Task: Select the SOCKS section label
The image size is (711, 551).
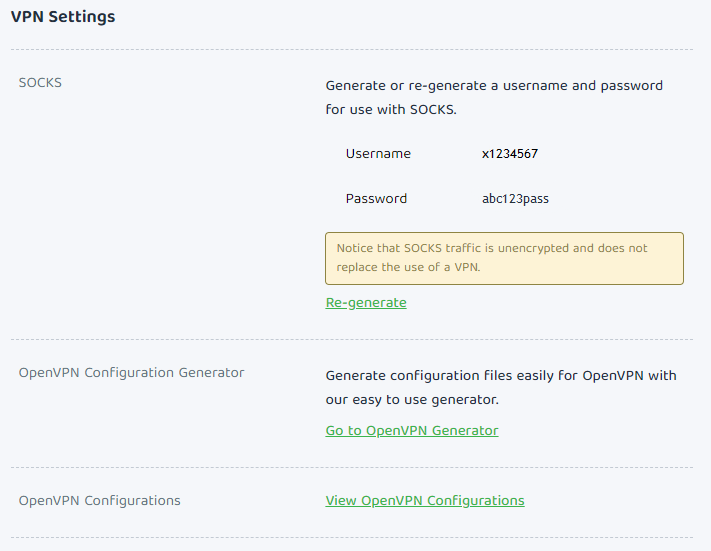Action: [x=40, y=83]
